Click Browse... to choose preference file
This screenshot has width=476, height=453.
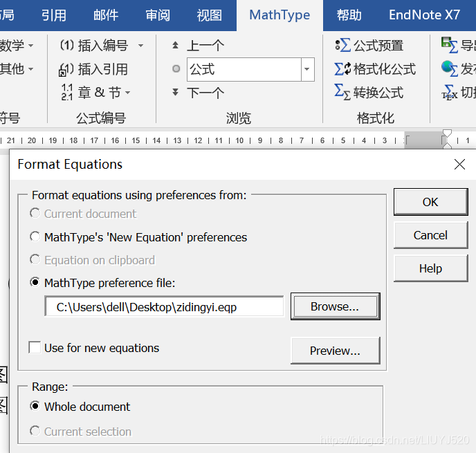335,306
